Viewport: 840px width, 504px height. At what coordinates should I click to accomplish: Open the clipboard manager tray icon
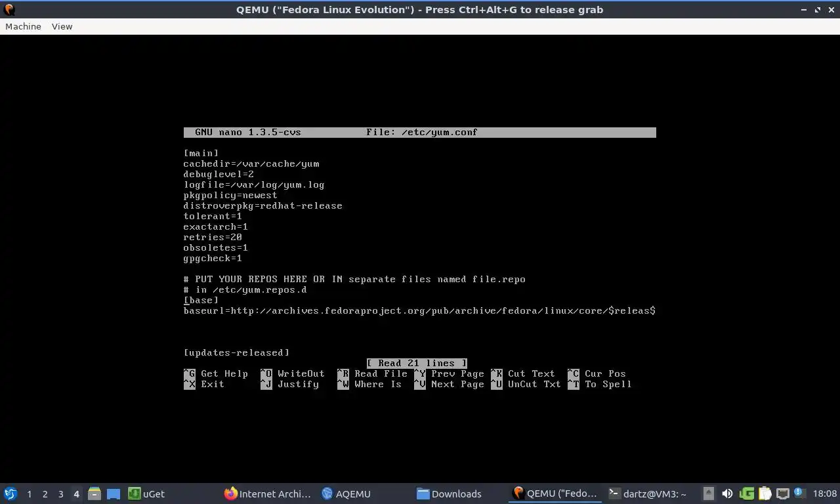click(x=765, y=493)
